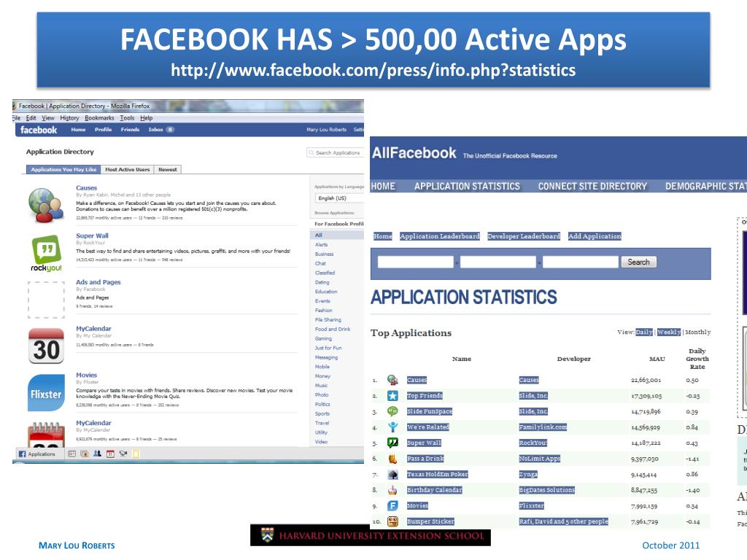747x560 pixels.
Task: Open the Movies title in Application Directory
Action: point(86,375)
